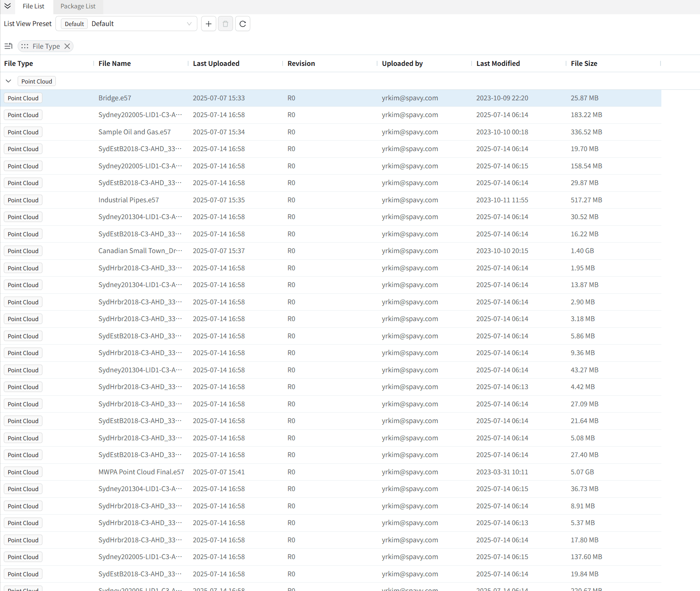Open the group settings icon

pyautogui.click(x=8, y=46)
